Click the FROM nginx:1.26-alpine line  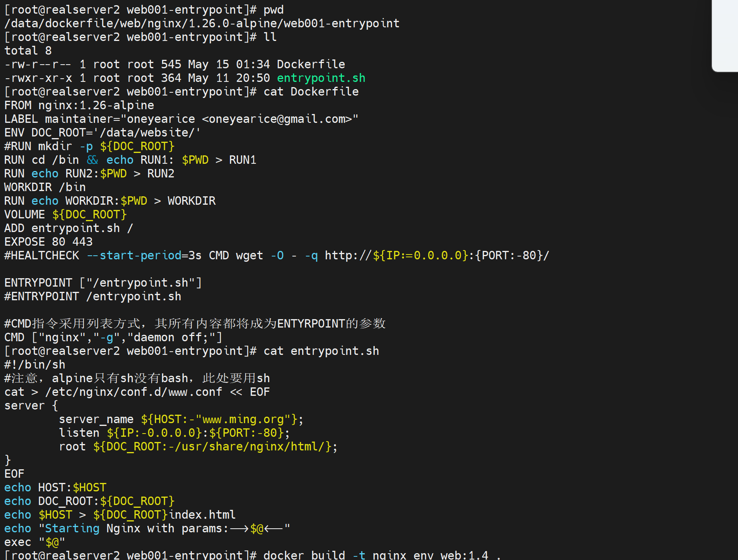coord(79,105)
